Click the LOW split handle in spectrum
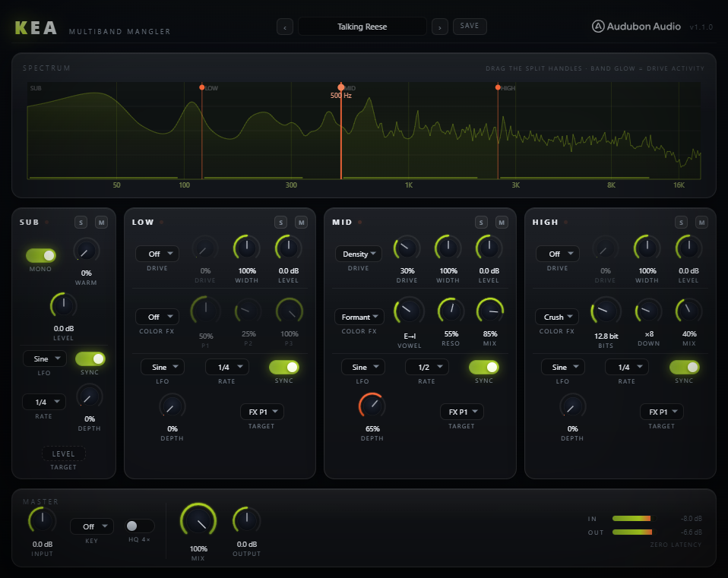Image resolution: width=728 pixels, height=578 pixels. click(x=201, y=87)
